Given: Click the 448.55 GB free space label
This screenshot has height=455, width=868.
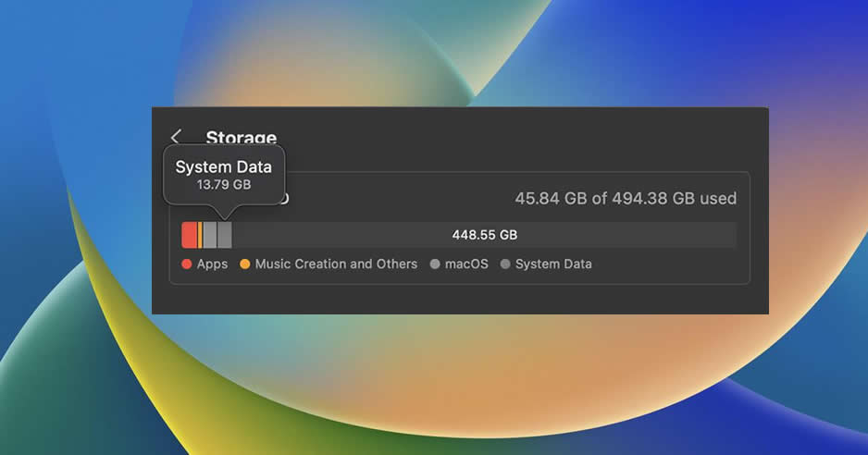Looking at the screenshot, I should (x=484, y=235).
